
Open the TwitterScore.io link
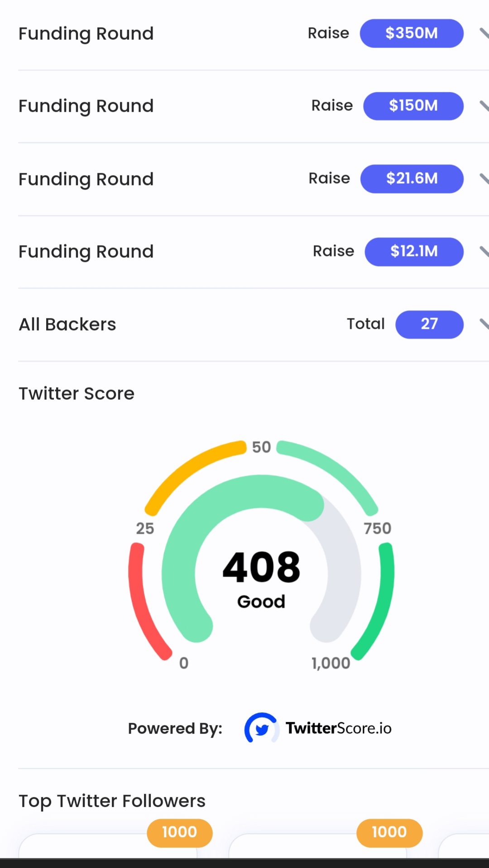click(338, 728)
